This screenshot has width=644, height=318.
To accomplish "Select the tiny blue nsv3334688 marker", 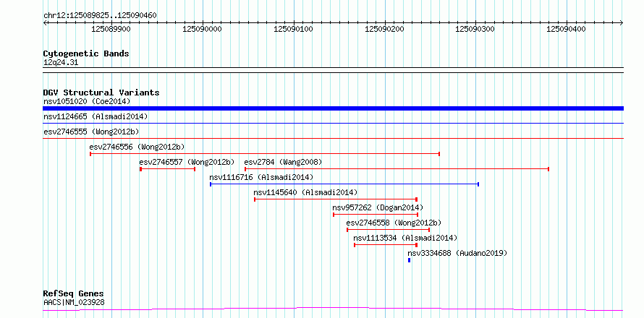I will coord(409,260).
